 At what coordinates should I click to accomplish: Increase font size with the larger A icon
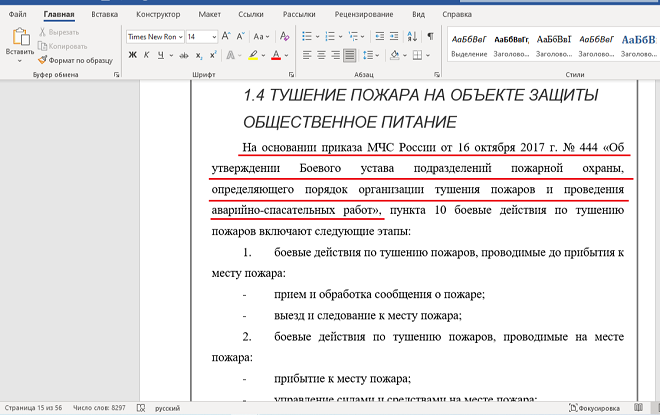[226, 36]
